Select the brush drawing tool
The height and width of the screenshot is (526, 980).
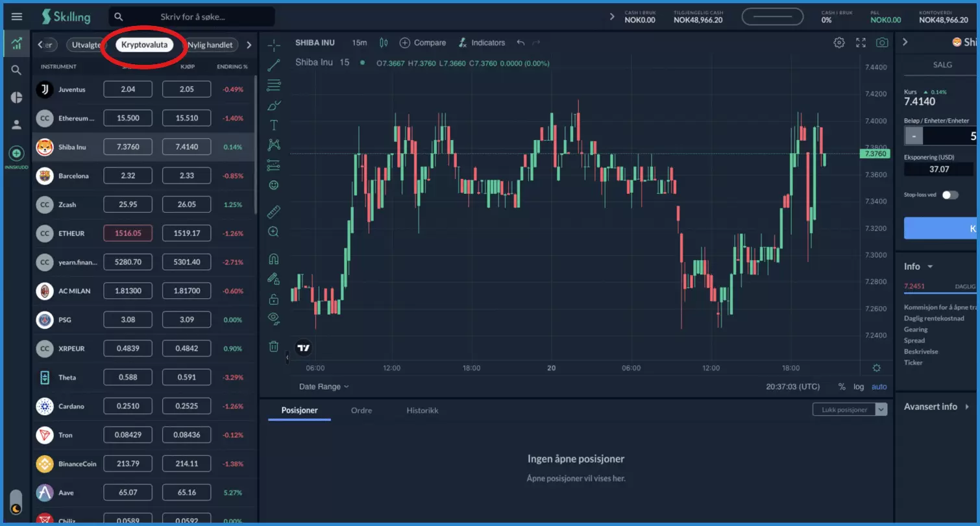[274, 105]
